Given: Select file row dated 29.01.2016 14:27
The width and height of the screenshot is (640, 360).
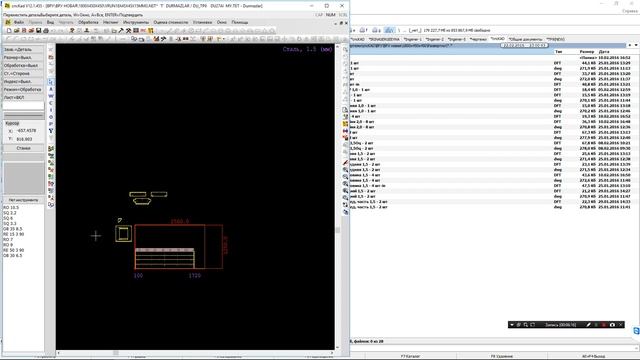Looking at the screenshot, I should pos(491,191).
